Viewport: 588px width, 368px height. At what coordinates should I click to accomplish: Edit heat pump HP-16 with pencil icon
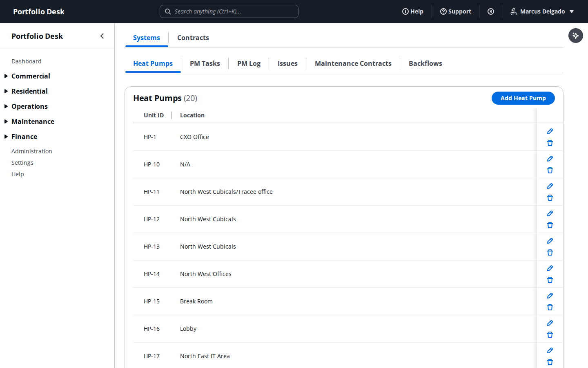[x=550, y=323]
